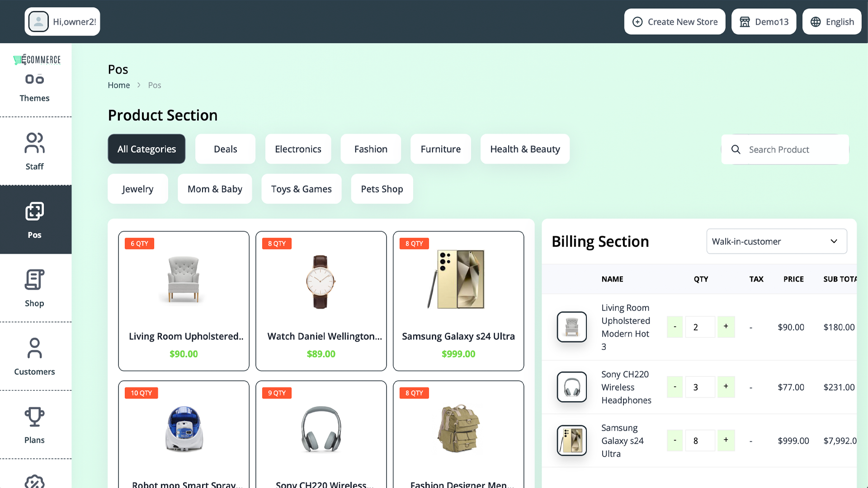Add Living Room Upholstered product card
868x488 pixels.
pos(184,301)
